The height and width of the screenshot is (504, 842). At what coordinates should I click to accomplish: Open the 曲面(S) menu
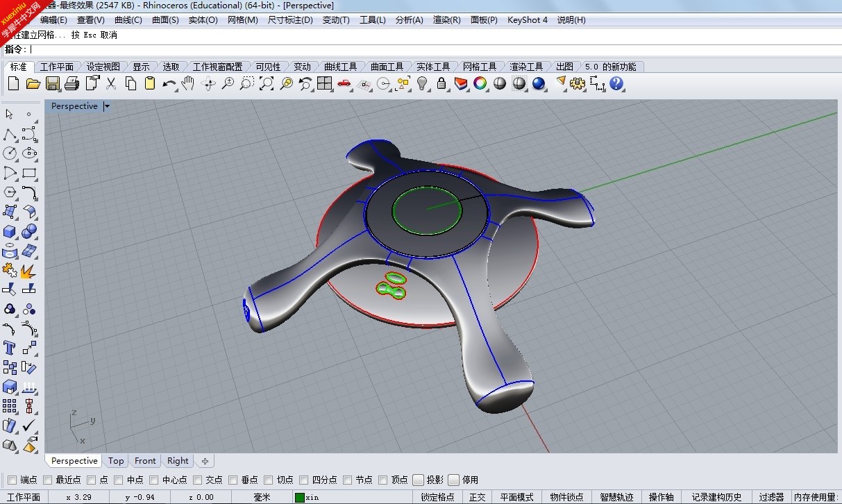pos(165,20)
